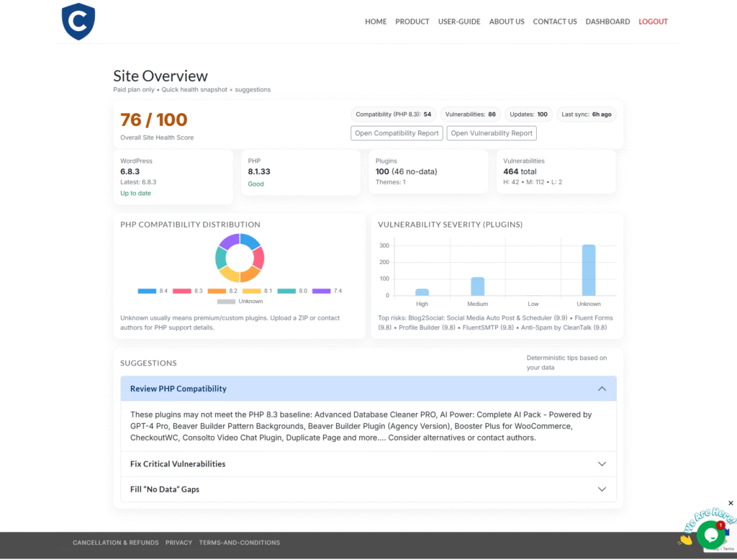Open the USER-GUIDE page

click(459, 22)
